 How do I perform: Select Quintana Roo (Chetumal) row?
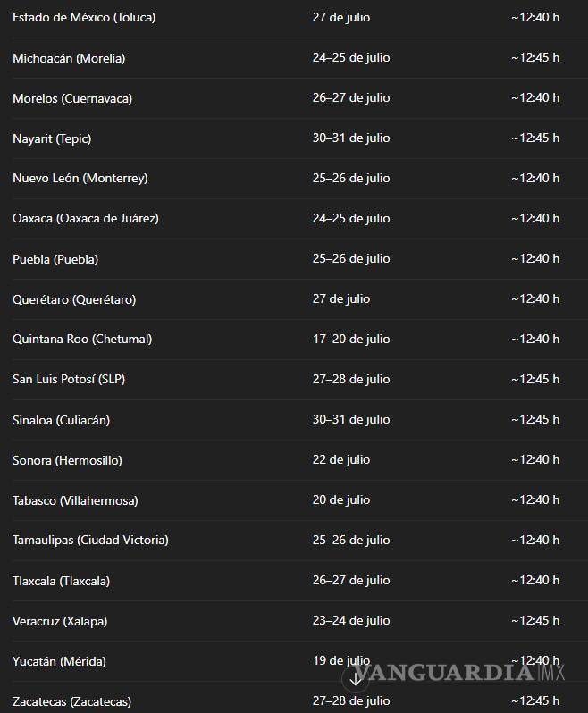82,339
